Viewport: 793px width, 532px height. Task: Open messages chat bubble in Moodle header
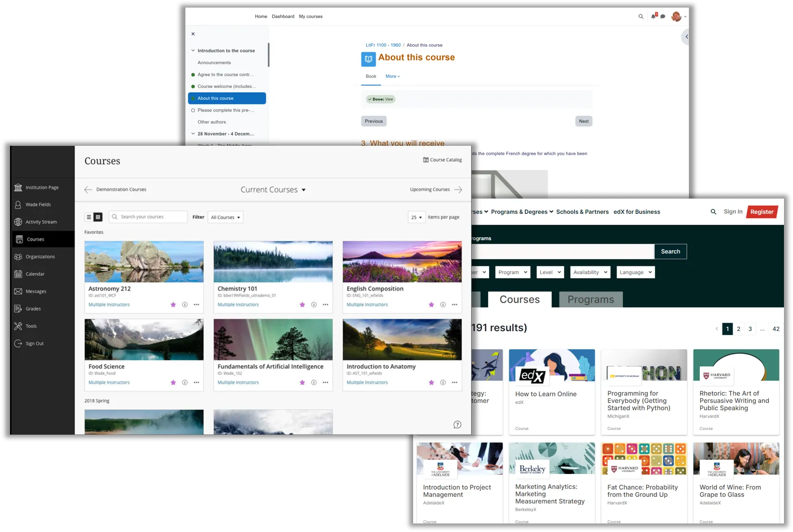pyautogui.click(x=663, y=17)
